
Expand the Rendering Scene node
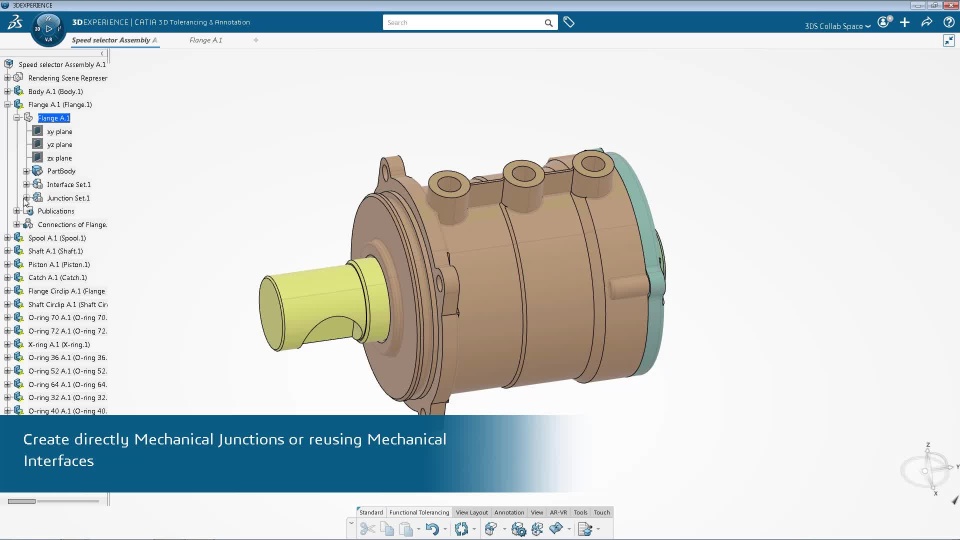(7, 78)
